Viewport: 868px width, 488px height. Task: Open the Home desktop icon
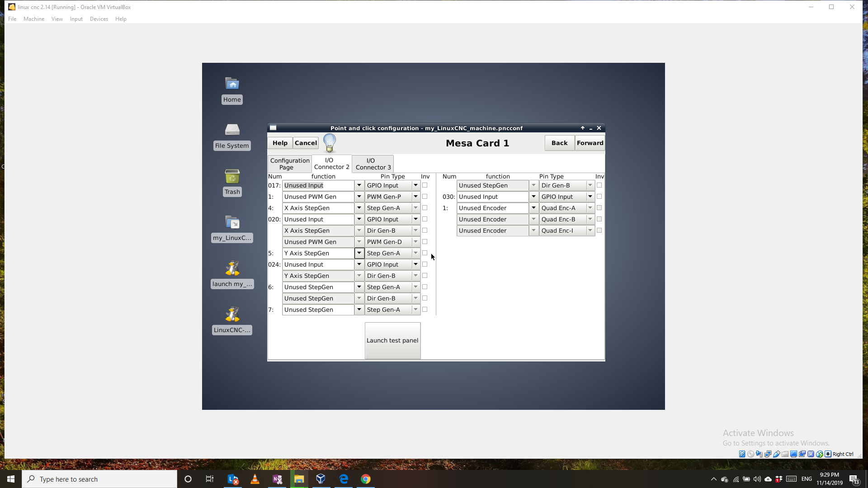pyautogui.click(x=232, y=90)
